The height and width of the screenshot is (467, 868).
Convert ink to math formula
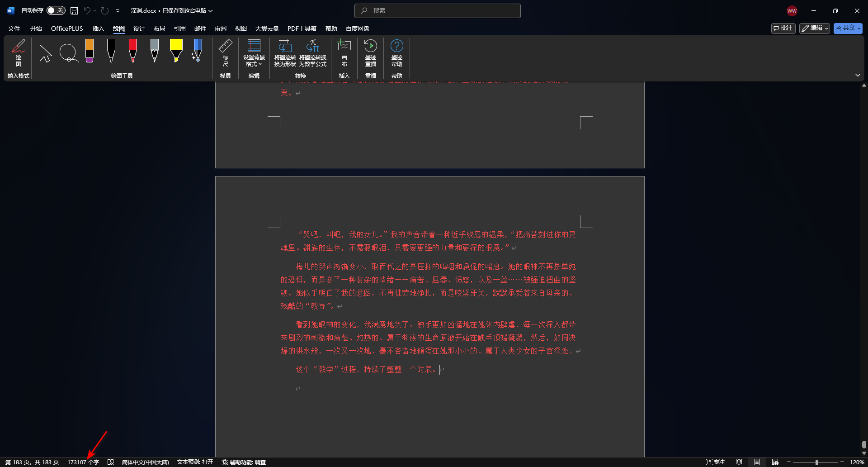pyautogui.click(x=313, y=53)
